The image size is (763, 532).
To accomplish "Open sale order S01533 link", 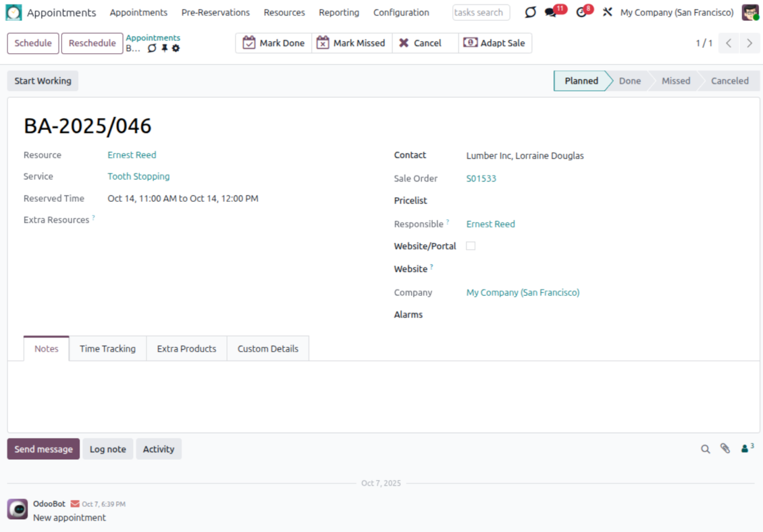I will [481, 179].
